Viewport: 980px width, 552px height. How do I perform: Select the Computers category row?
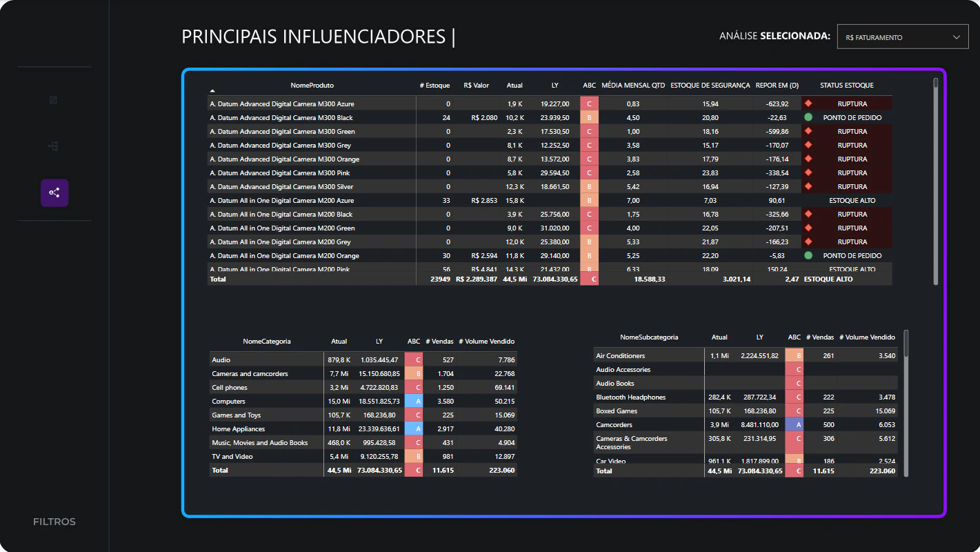pyautogui.click(x=363, y=401)
